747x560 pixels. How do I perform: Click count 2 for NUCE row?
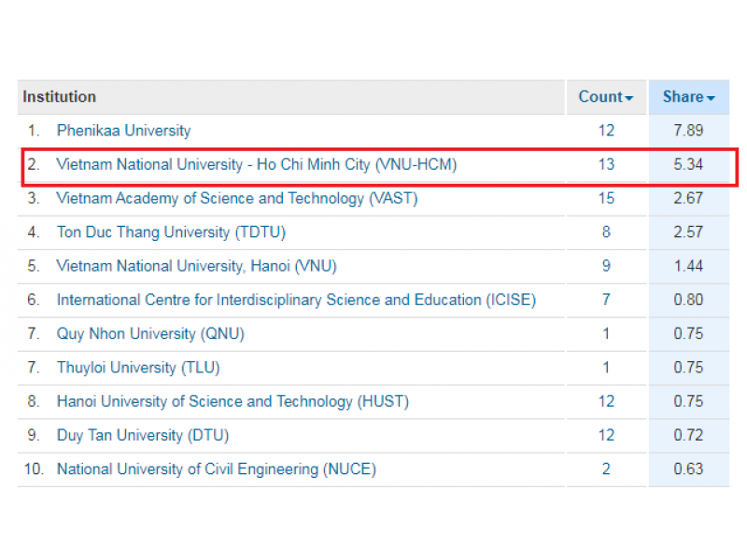[606, 469]
